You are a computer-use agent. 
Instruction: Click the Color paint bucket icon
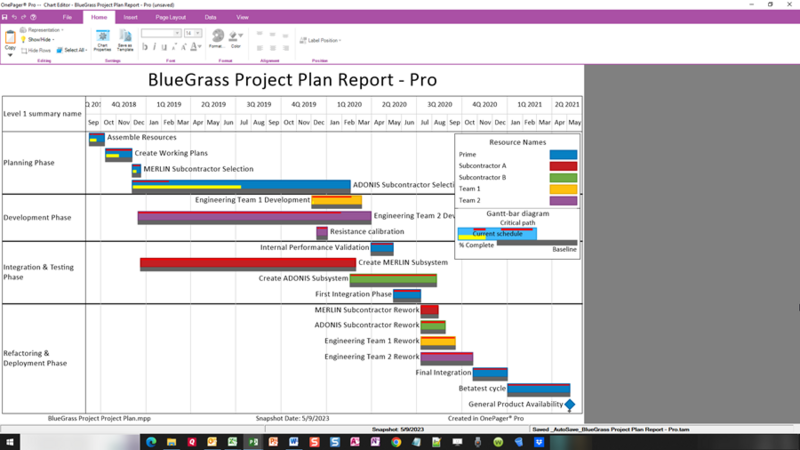click(234, 36)
